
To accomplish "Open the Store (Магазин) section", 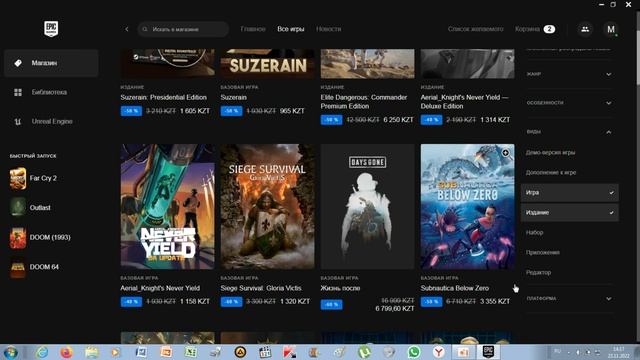I will (51, 63).
